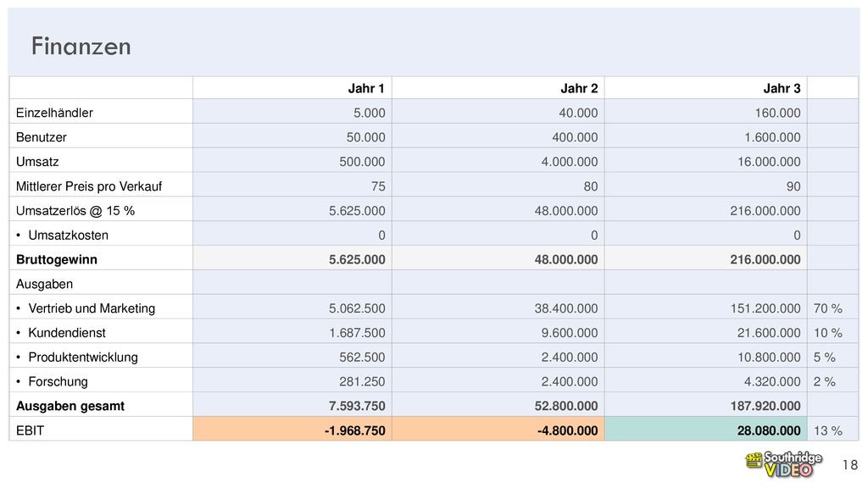Click the 70 % percentage cell
Image resolution: width=868 pixels, height=488 pixels.
(x=827, y=308)
